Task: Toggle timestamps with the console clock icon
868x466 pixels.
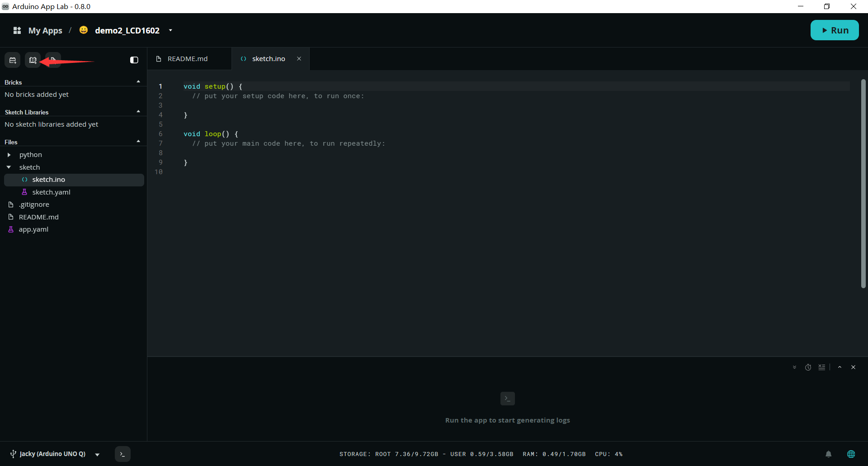Action: tap(808, 367)
